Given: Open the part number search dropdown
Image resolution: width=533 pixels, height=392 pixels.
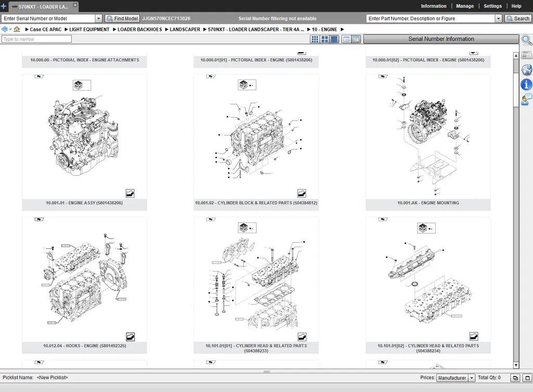Looking at the screenshot, I should (x=498, y=18).
